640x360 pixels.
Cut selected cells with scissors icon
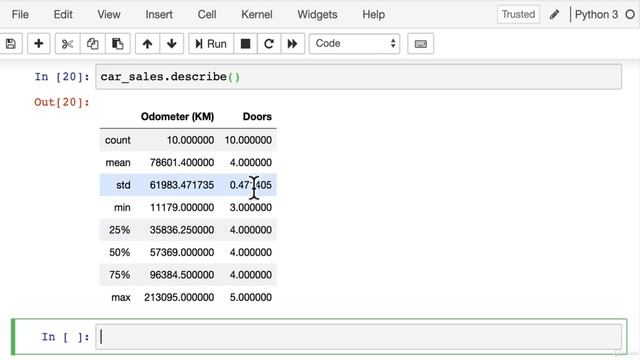[x=67, y=44]
